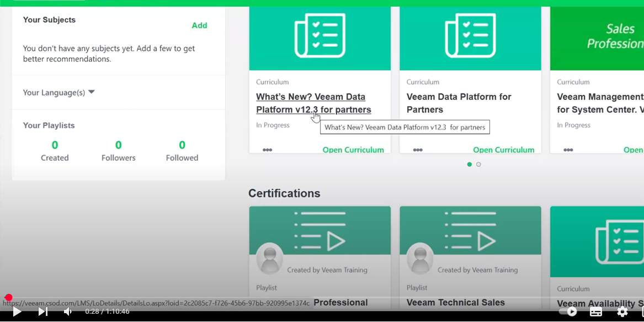Click the Data Platform for Partners curriculum thumbnail
Screen dimensions: 644x322
(x=470, y=38)
